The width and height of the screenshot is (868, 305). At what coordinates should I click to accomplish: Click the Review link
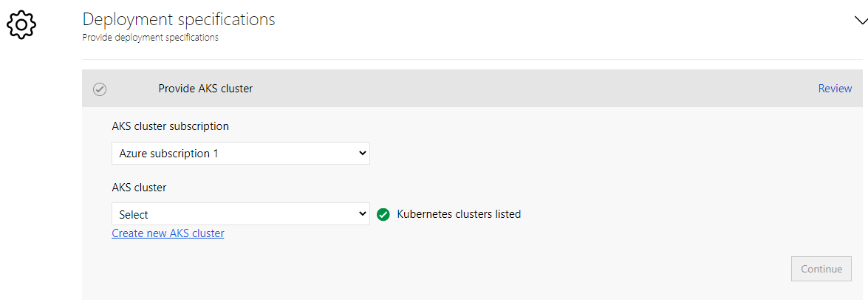point(835,89)
